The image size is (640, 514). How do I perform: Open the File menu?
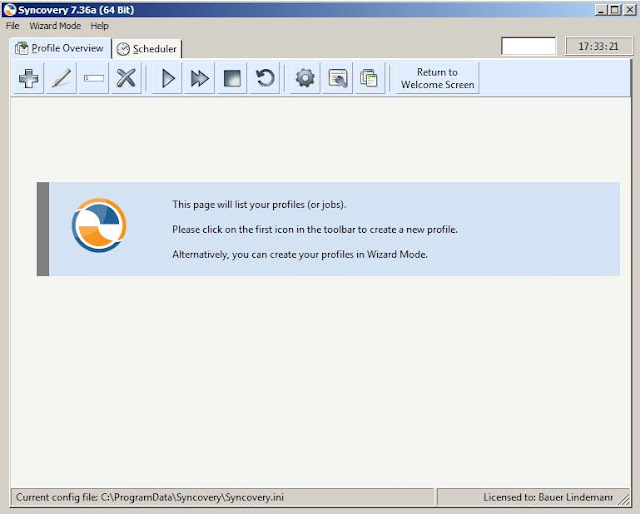(13, 26)
